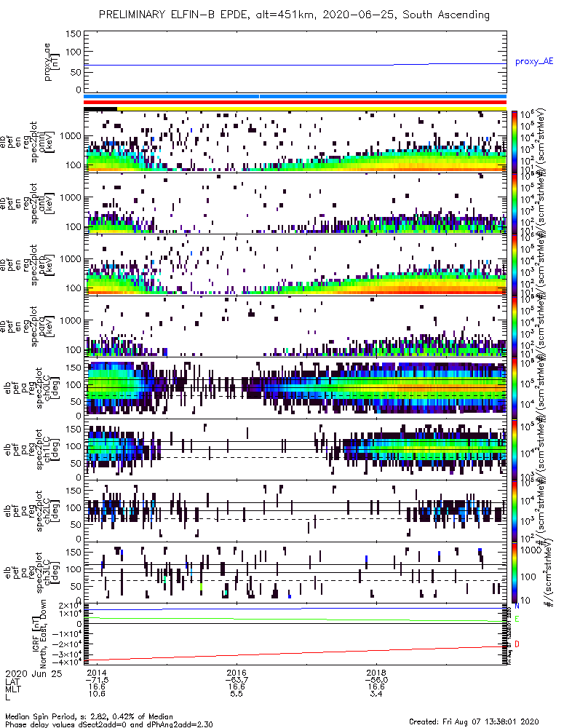The image size is (564, 728).
Task: Click the latitude value '-71.5'
Action: [97, 680]
